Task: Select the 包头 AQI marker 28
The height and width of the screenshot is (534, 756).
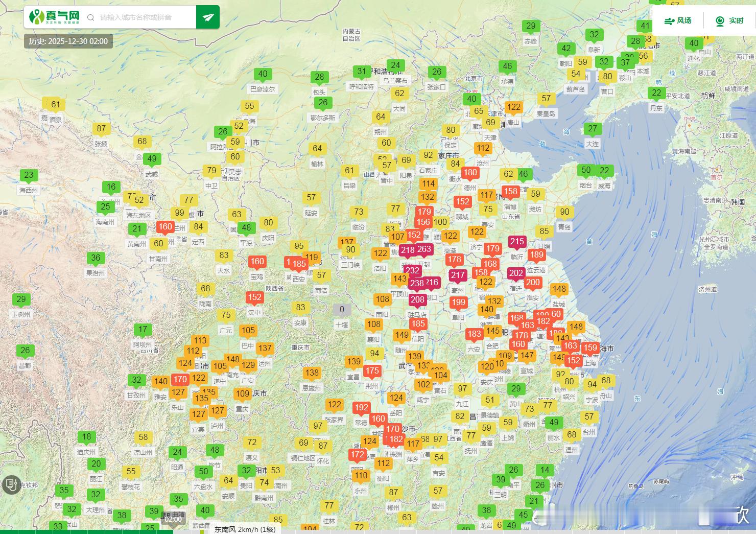Action: 319,78
